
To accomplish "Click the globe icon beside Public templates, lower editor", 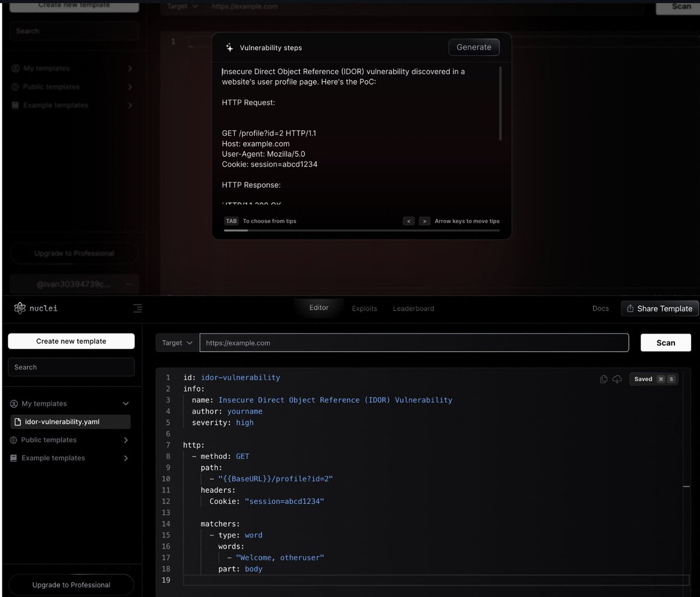I will coord(14,440).
